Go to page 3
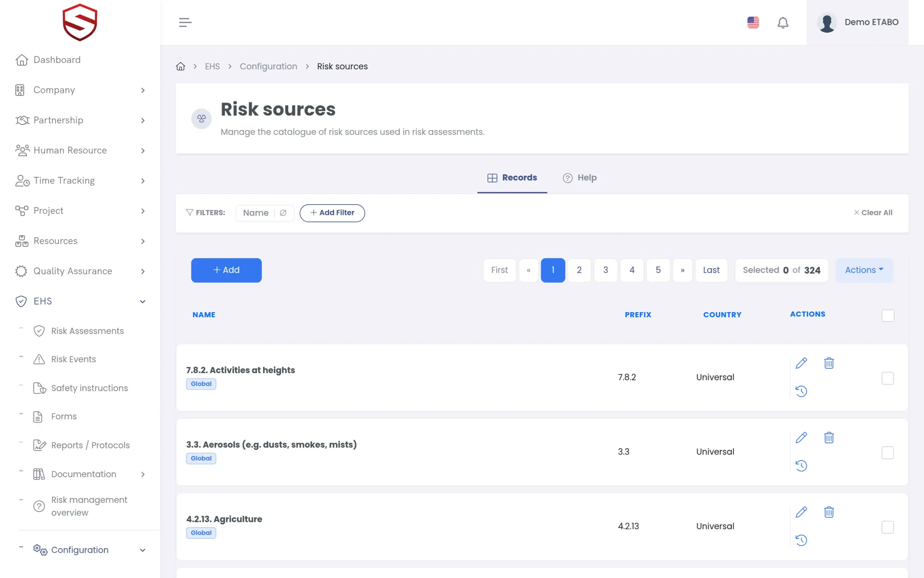 pyautogui.click(x=606, y=270)
